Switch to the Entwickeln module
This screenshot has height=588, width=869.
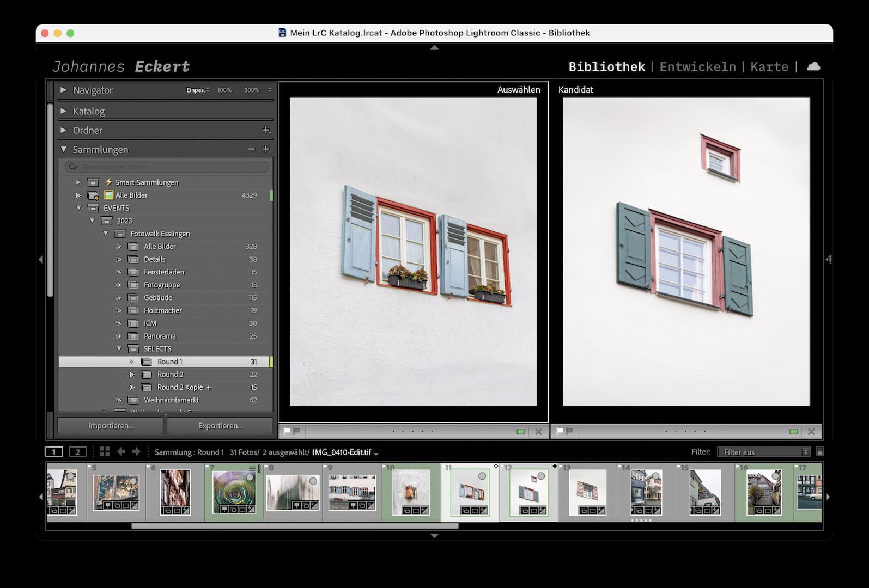[x=697, y=66]
